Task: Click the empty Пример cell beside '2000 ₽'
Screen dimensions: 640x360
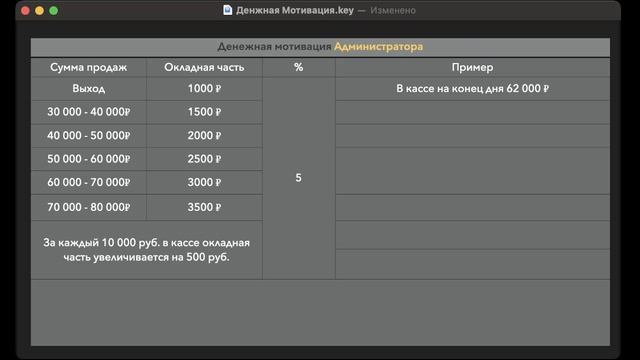Action: (472, 136)
